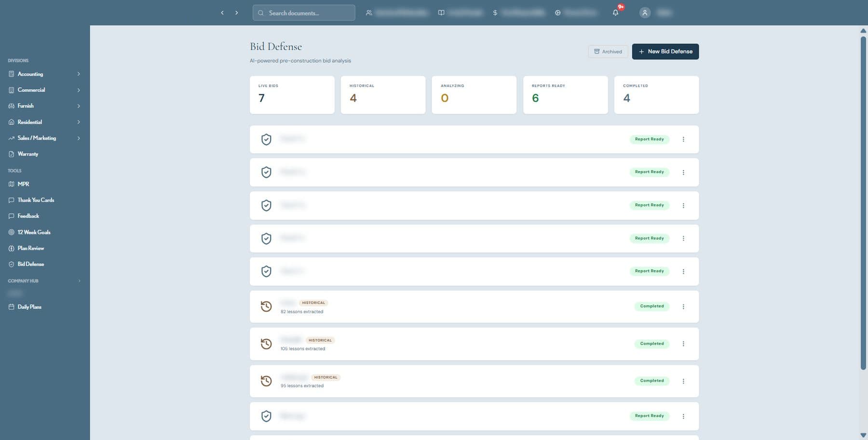Viewport: 868px width, 440px height.
Task: Click history clock icon on 82 lessons row
Action: 266,307
